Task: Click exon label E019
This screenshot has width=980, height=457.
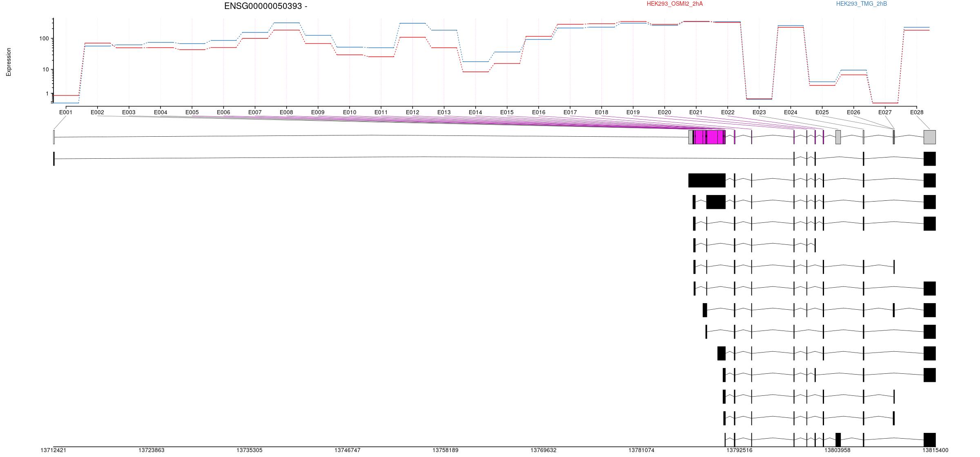Action: tap(633, 112)
